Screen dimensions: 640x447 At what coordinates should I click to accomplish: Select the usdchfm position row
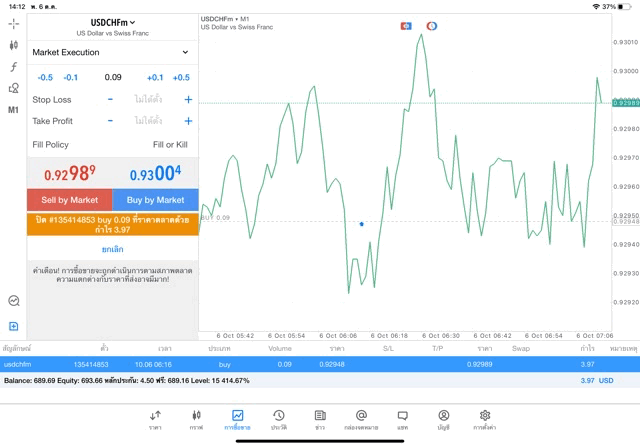(320, 364)
